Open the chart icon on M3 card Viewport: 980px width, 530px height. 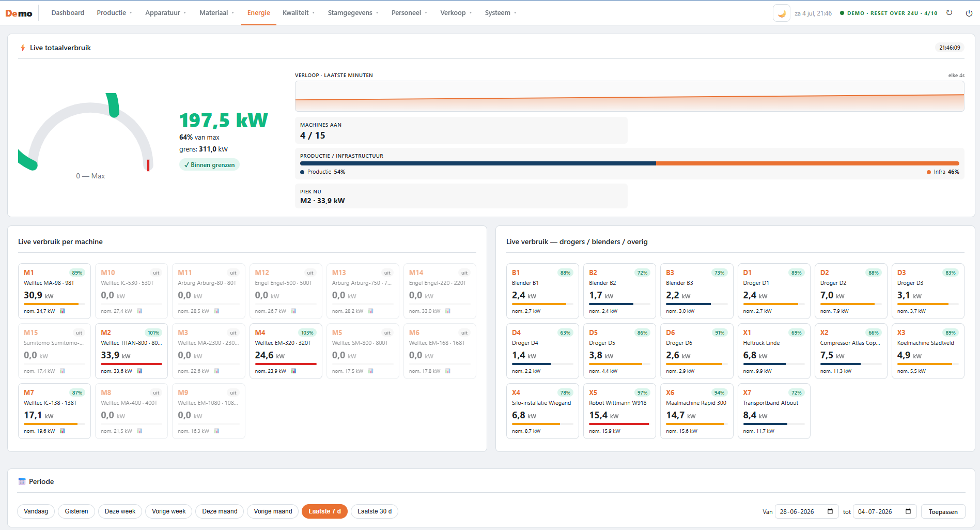pyautogui.click(x=216, y=371)
